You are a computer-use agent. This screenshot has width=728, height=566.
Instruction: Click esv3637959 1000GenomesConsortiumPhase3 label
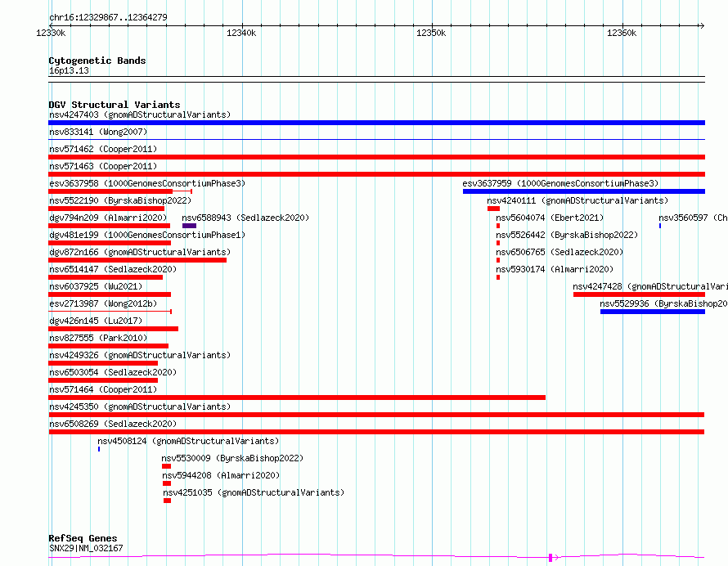coord(560,183)
